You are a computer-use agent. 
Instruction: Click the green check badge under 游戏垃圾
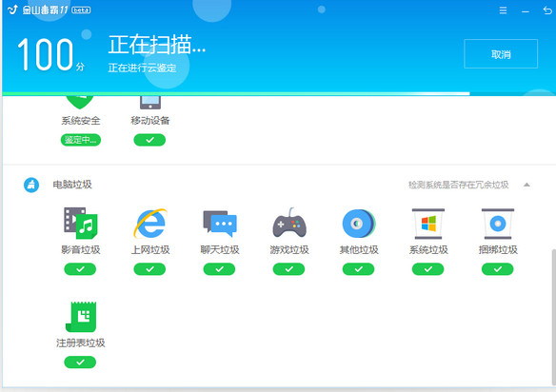288,269
